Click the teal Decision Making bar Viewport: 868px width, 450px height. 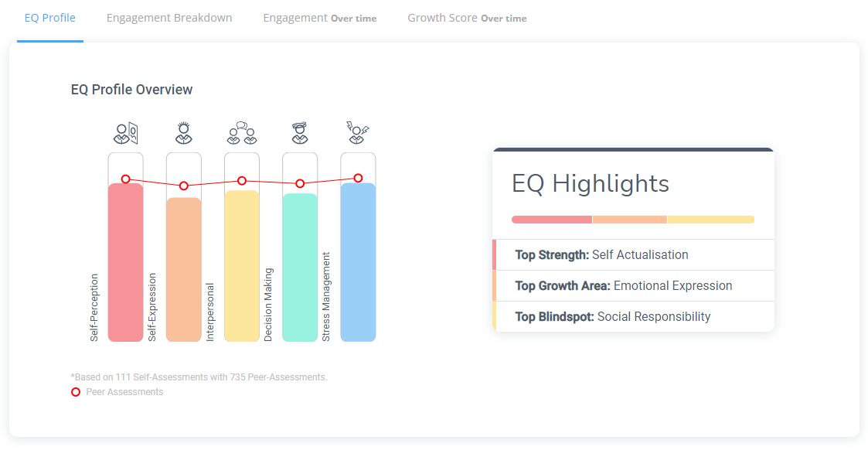point(300,268)
